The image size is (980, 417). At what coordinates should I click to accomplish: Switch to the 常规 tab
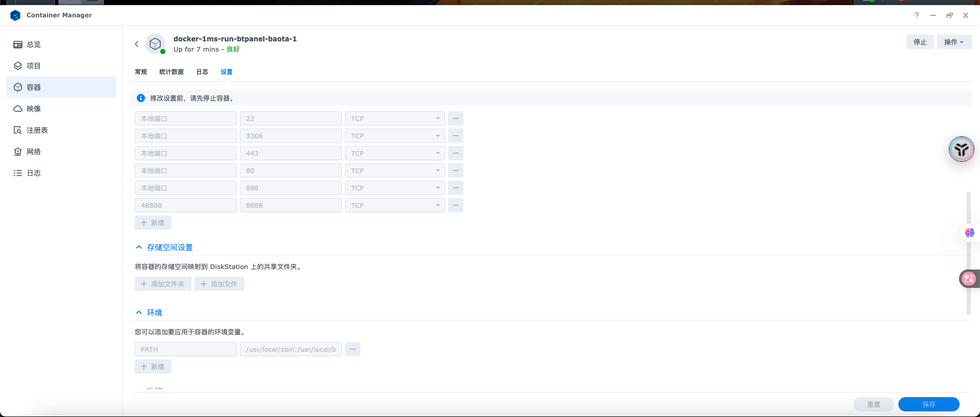[x=141, y=72]
